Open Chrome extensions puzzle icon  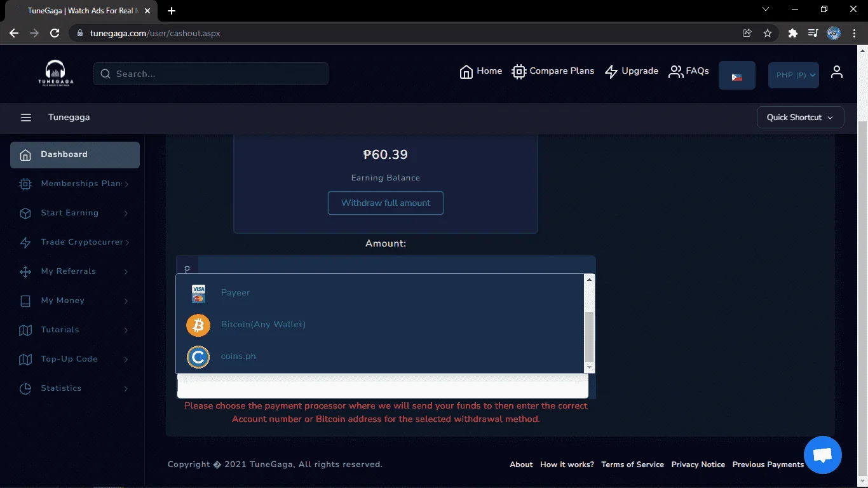792,33
